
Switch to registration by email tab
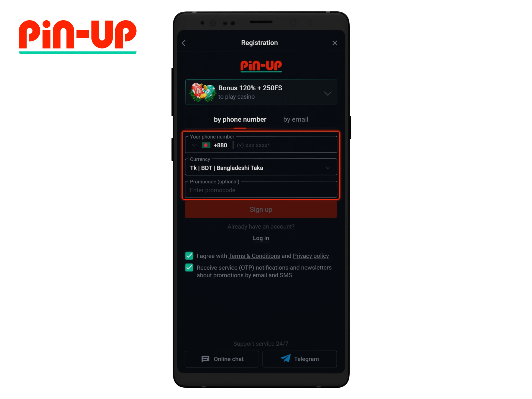point(295,119)
